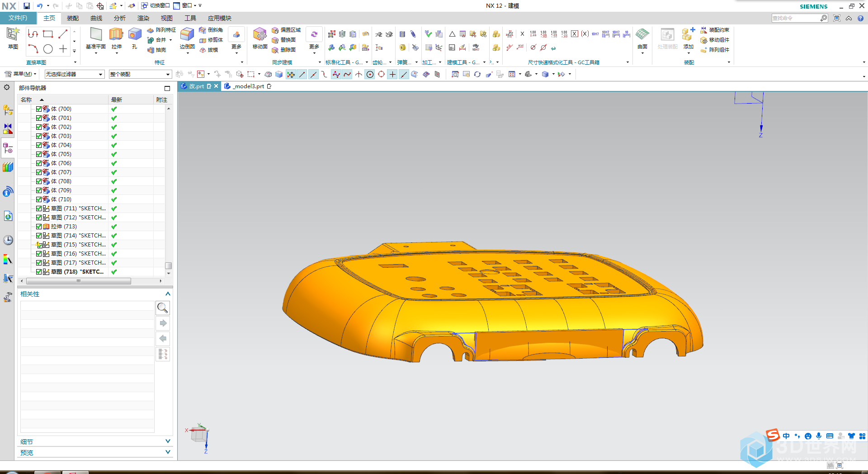Open the Sketch (草图) tool
868x474 pixels.
point(13,38)
